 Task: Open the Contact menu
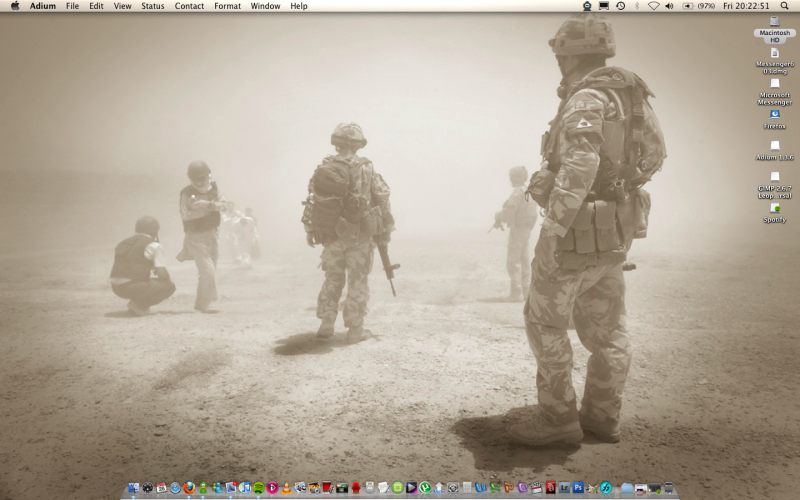[x=189, y=6]
